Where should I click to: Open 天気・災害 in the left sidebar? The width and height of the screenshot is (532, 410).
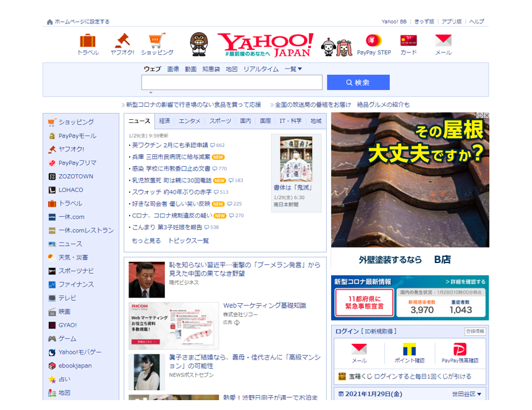click(x=73, y=257)
